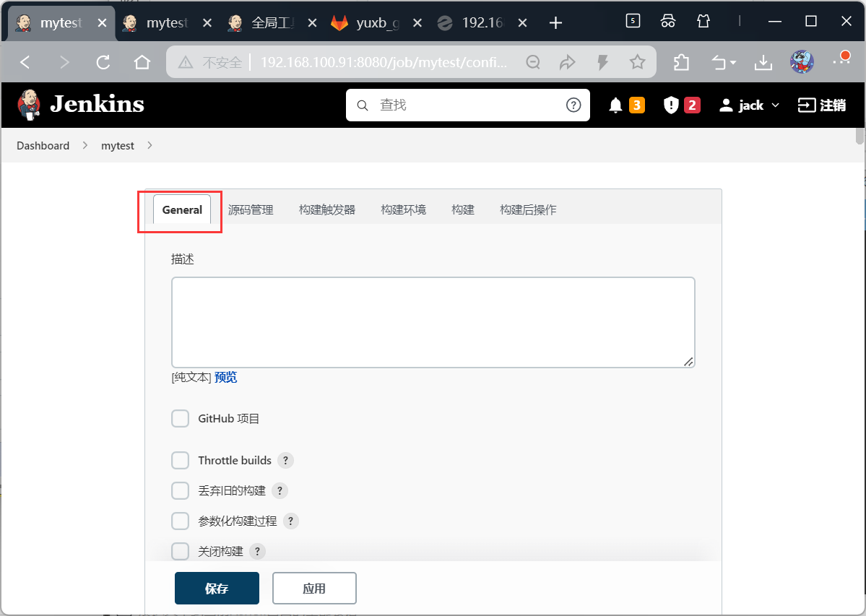Click help icon next to Throttle builds

click(285, 460)
